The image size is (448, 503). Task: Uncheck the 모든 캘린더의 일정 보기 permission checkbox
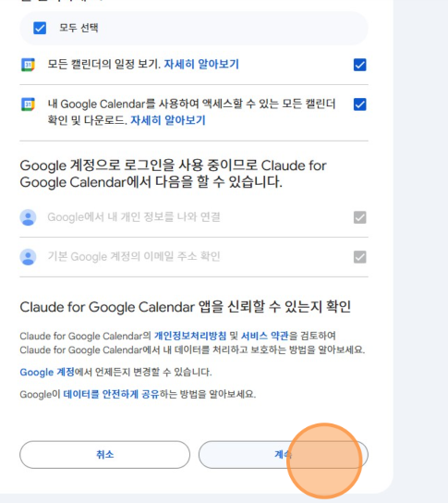click(360, 65)
